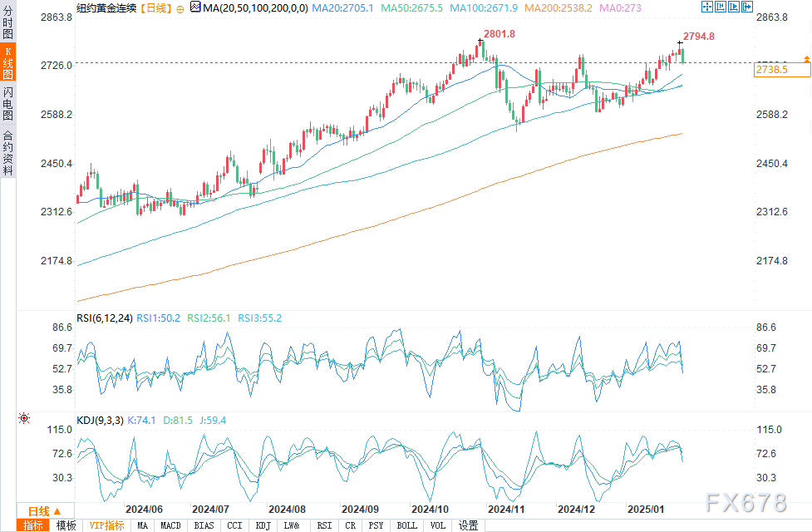Viewport: 812px width, 532px height.
Task: Open the 【日线】 period selector in chart title
Action: 156,7
